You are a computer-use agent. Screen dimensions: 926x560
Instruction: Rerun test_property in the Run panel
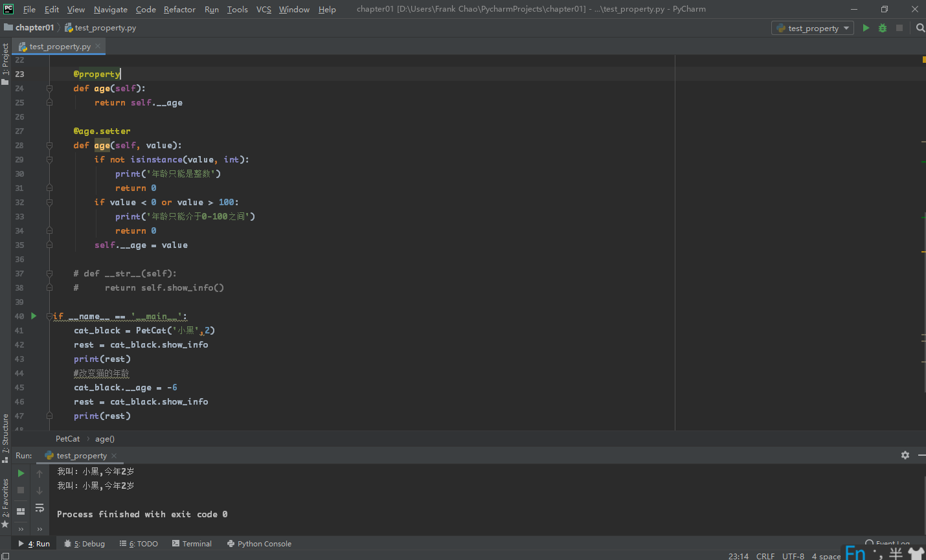21,473
